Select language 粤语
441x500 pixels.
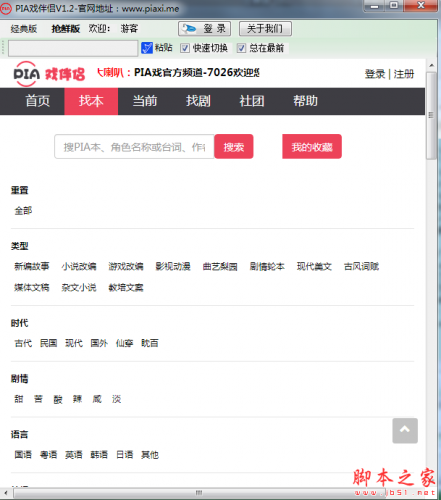coord(48,454)
